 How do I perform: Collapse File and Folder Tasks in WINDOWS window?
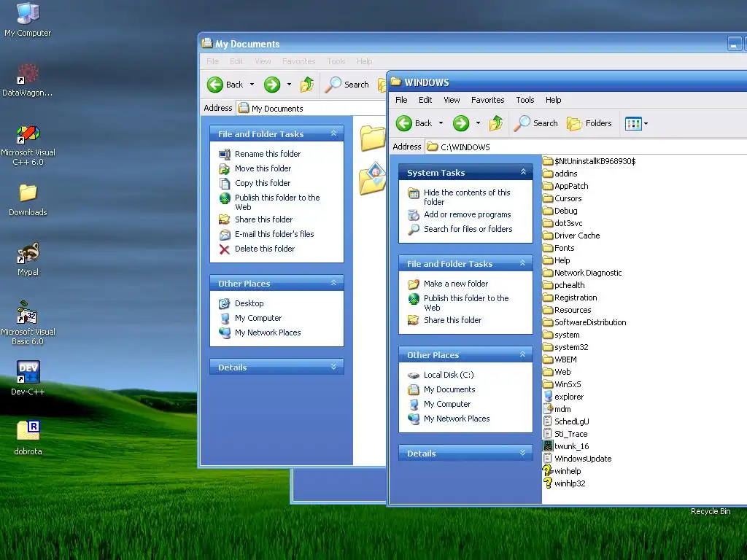(x=522, y=262)
